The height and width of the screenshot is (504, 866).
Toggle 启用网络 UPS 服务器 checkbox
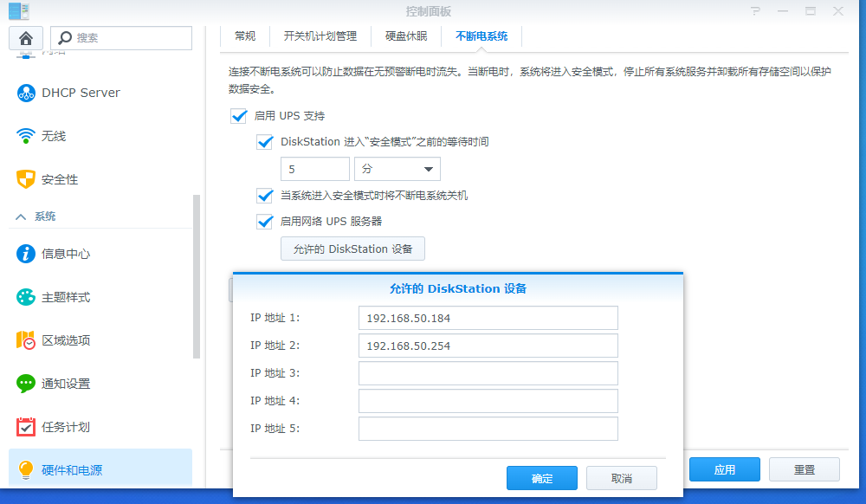click(265, 222)
